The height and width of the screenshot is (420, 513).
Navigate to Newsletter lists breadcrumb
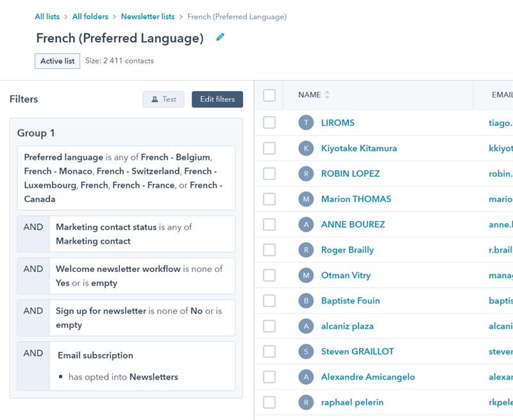148,17
